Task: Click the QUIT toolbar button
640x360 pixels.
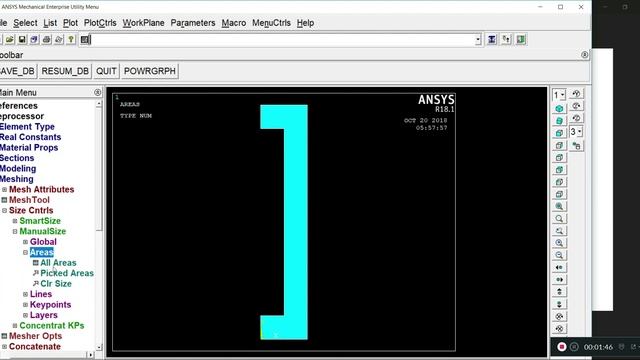Action: pos(106,71)
